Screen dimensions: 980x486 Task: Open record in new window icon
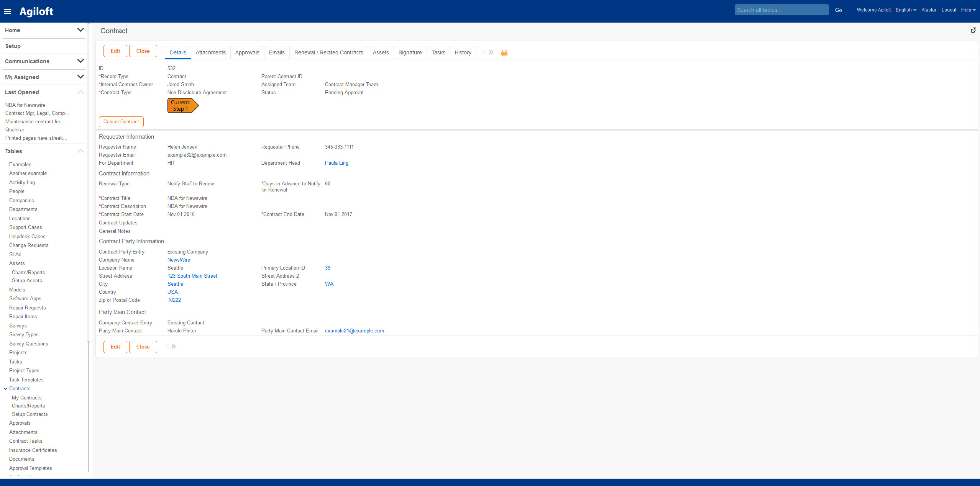(x=973, y=30)
